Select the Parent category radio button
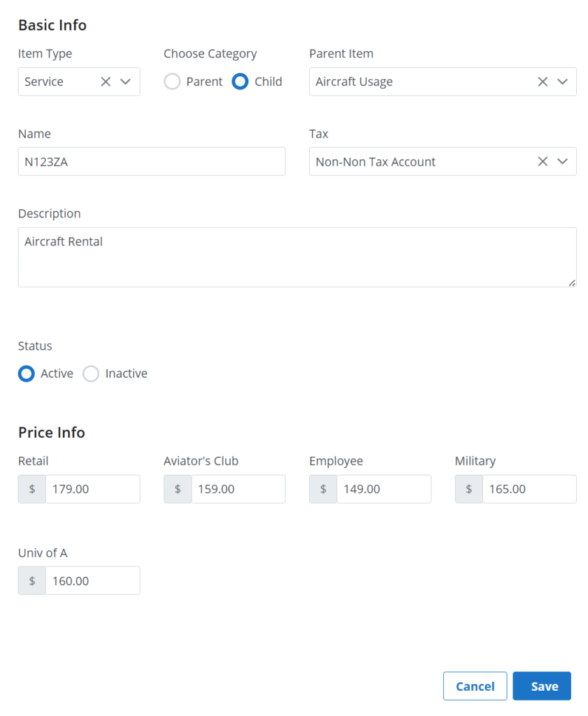Image resolution: width=588 pixels, height=716 pixels. [x=172, y=82]
